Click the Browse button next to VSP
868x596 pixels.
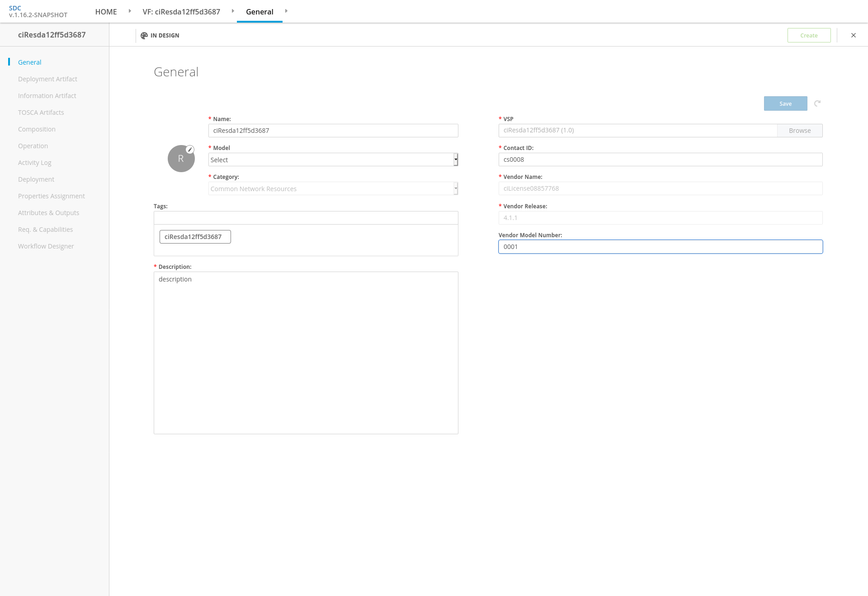(x=799, y=131)
